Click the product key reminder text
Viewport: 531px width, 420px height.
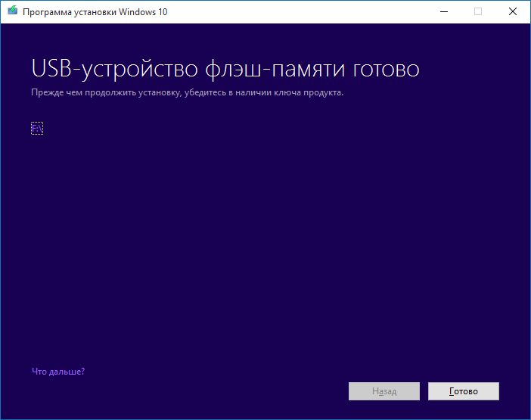tap(188, 92)
